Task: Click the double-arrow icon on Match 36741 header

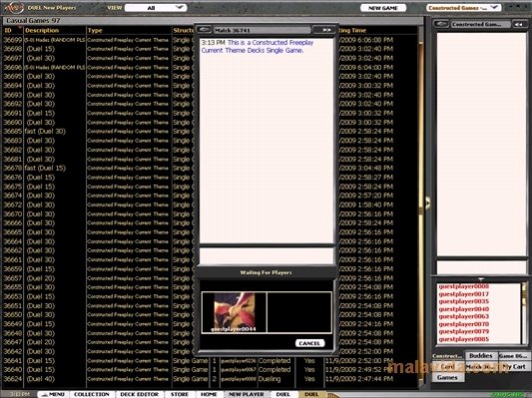Action: click(x=326, y=30)
